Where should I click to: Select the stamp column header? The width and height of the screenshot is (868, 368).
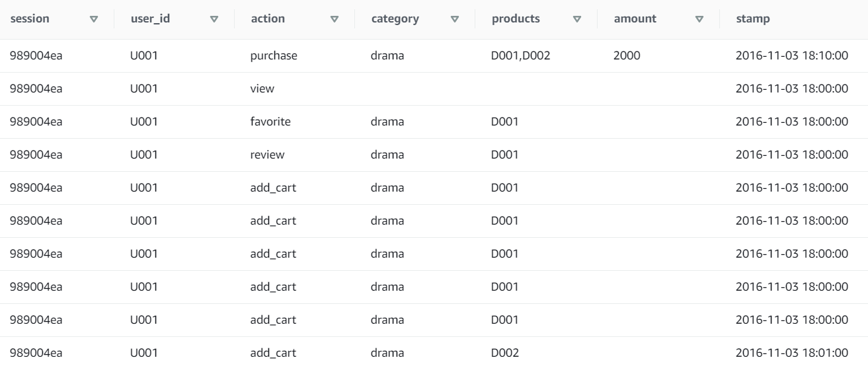point(752,19)
